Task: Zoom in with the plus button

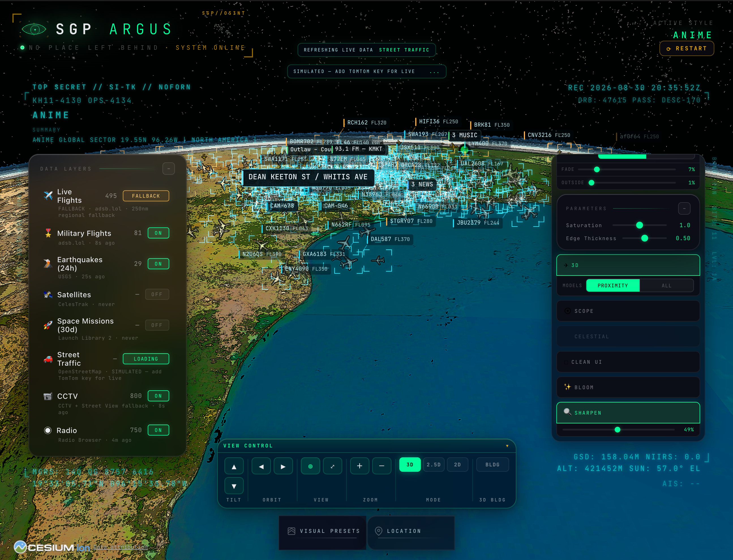Action: coord(359,466)
